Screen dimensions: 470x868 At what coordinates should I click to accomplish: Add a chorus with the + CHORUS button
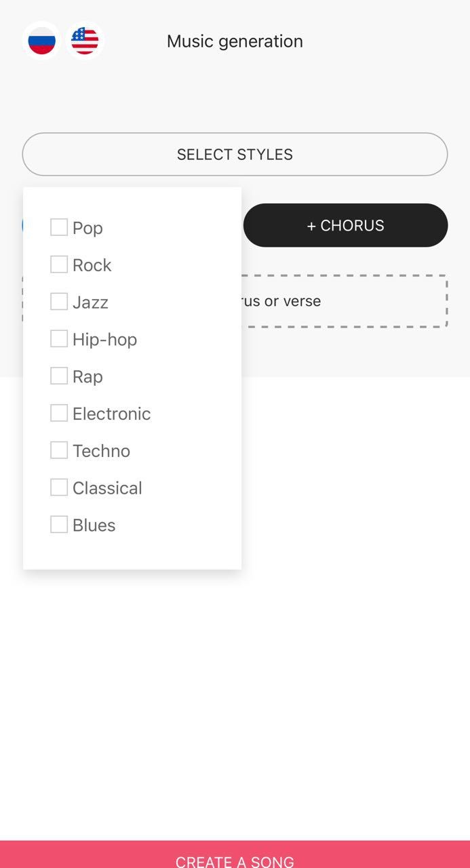point(345,225)
